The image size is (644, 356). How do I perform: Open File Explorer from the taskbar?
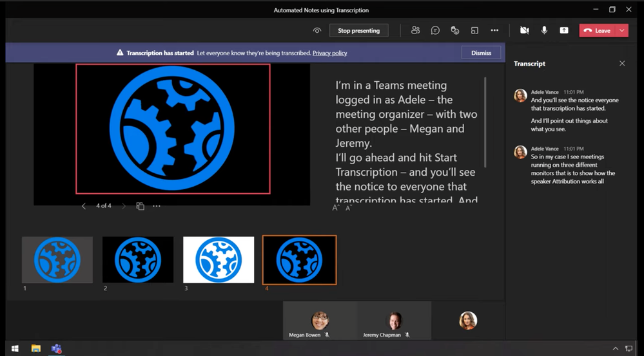click(x=35, y=349)
